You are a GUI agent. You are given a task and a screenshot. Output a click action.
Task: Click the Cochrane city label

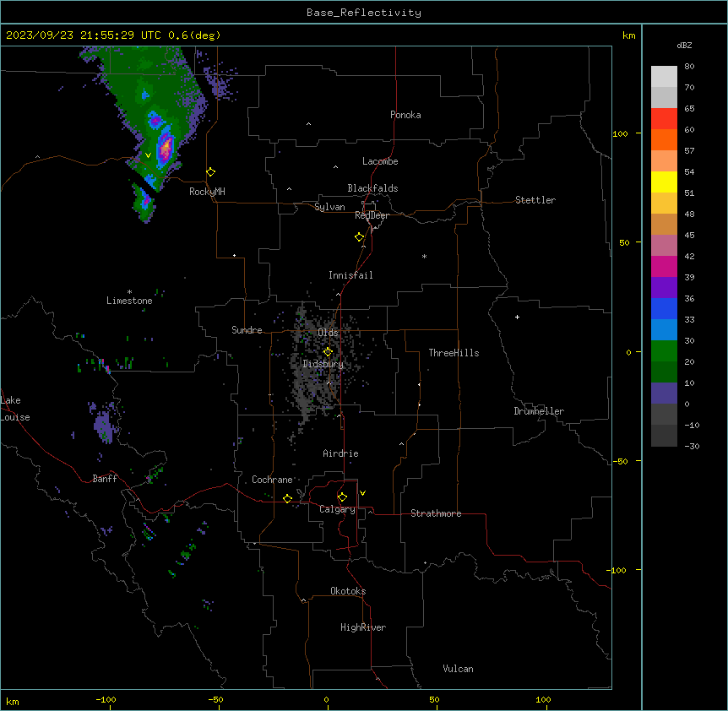click(x=272, y=480)
